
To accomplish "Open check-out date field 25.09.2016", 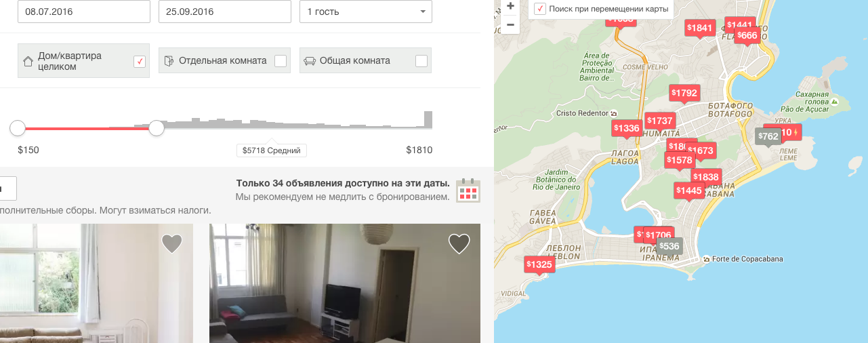I will (x=225, y=12).
